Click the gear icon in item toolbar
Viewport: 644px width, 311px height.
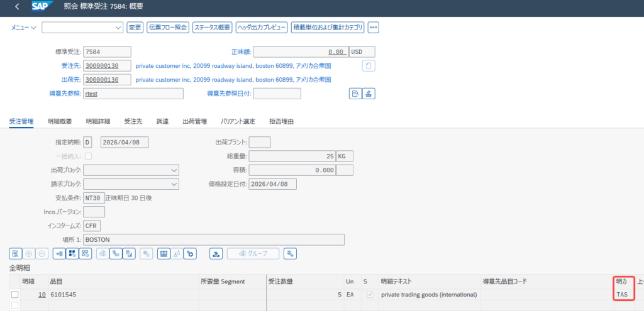(191, 253)
